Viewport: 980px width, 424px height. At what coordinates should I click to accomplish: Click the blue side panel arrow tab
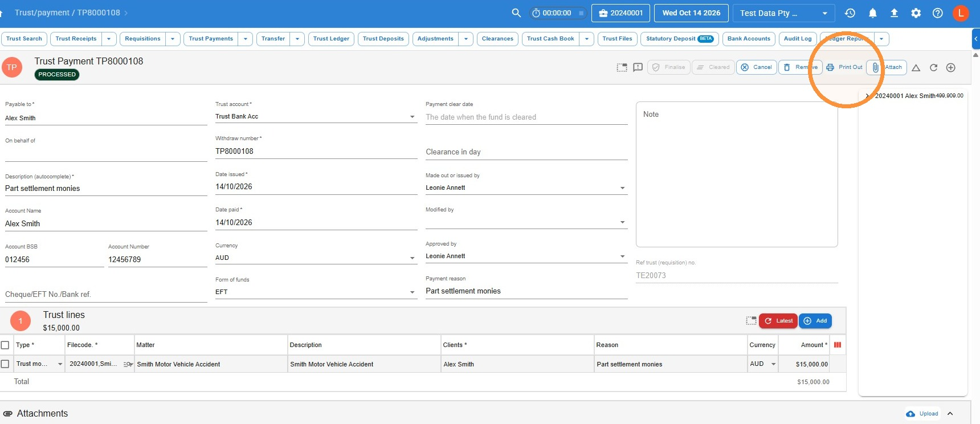975,39
